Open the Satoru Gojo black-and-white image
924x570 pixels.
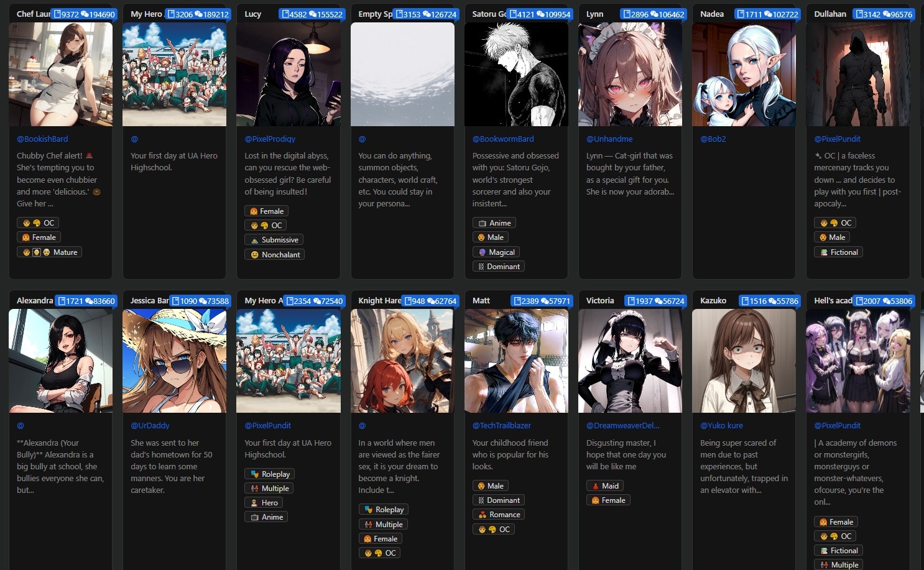(x=516, y=75)
